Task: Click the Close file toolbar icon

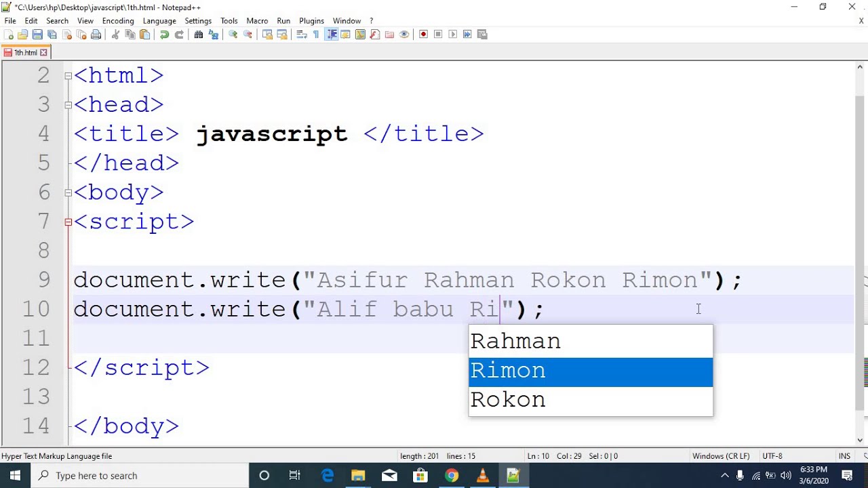Action: 66,34
